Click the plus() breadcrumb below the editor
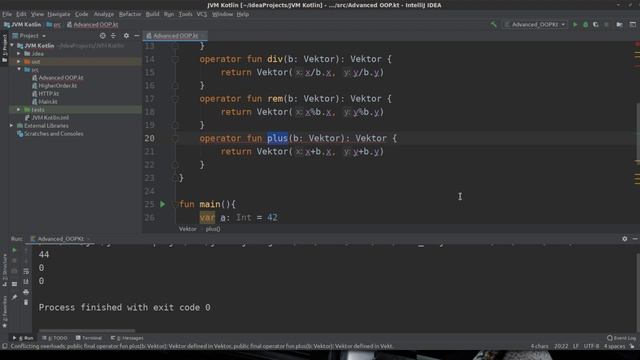This screenshot has height=360, width=640. pyautogui.click(x=213, y=229)
